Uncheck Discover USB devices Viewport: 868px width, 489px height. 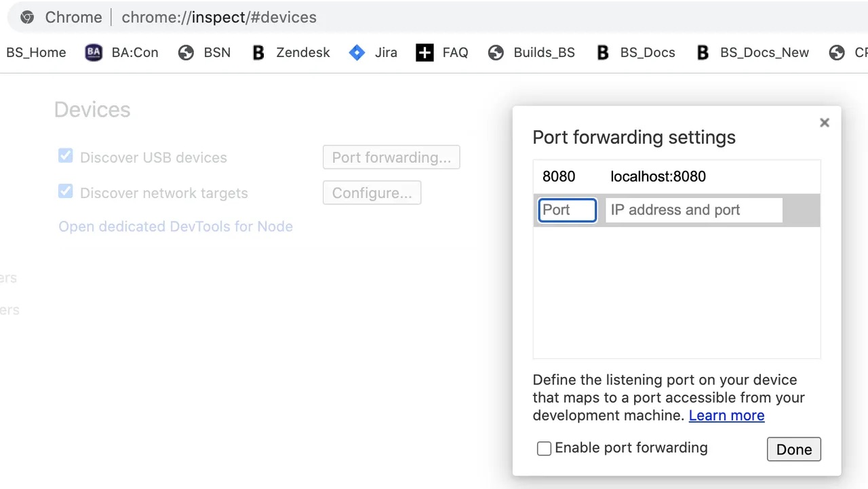click(x=65, y=155)
